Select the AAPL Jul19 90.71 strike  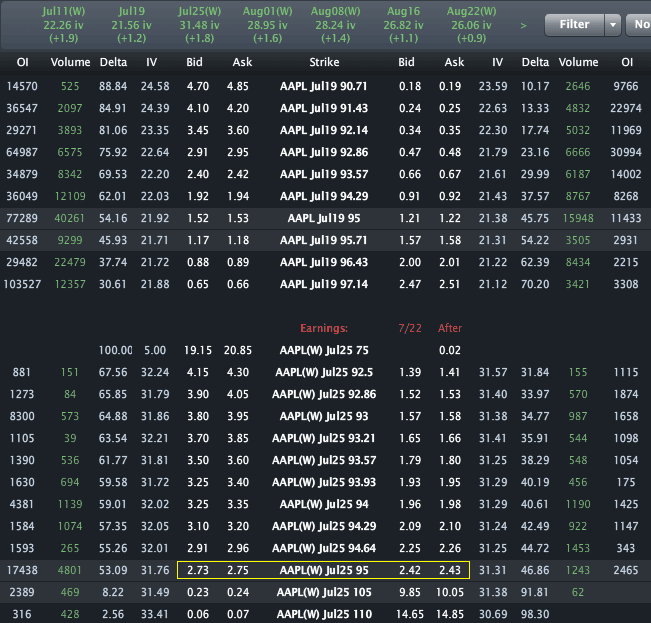pos(323,86)
